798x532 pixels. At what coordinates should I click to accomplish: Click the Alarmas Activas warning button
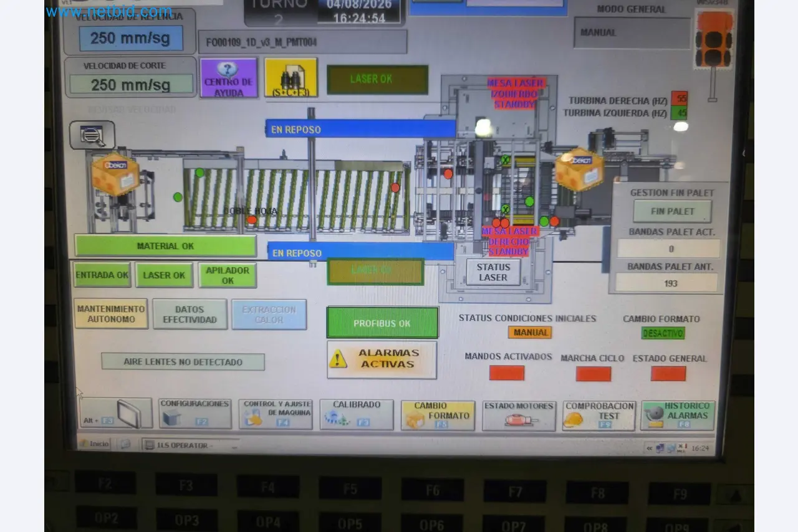[382, 359]
